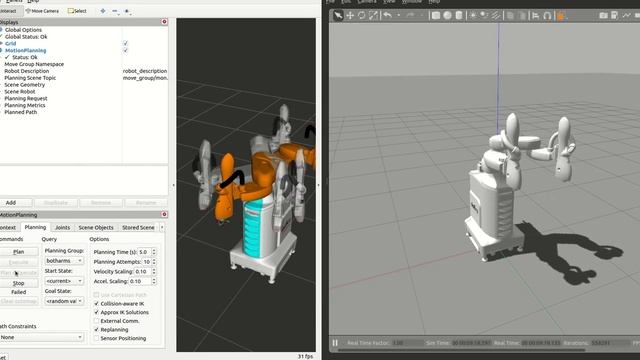Toggle the Approx IK Solutions checkbox
The height and width of the screenshot is (360, 640).
coord(96,312)
